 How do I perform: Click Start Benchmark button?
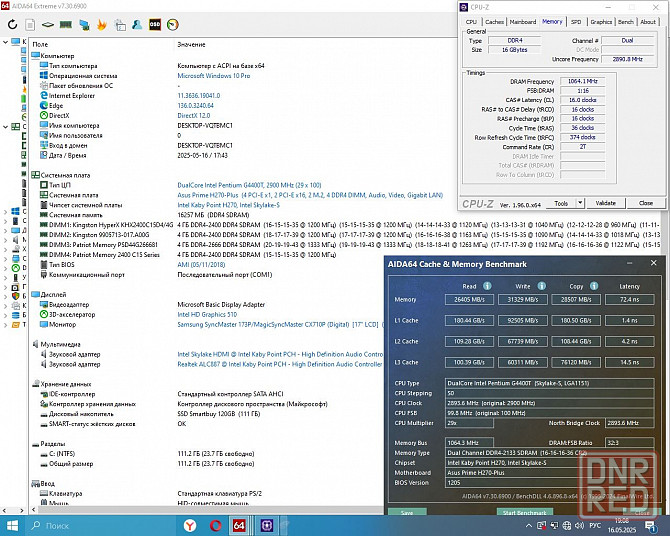(x=524, y=512)
